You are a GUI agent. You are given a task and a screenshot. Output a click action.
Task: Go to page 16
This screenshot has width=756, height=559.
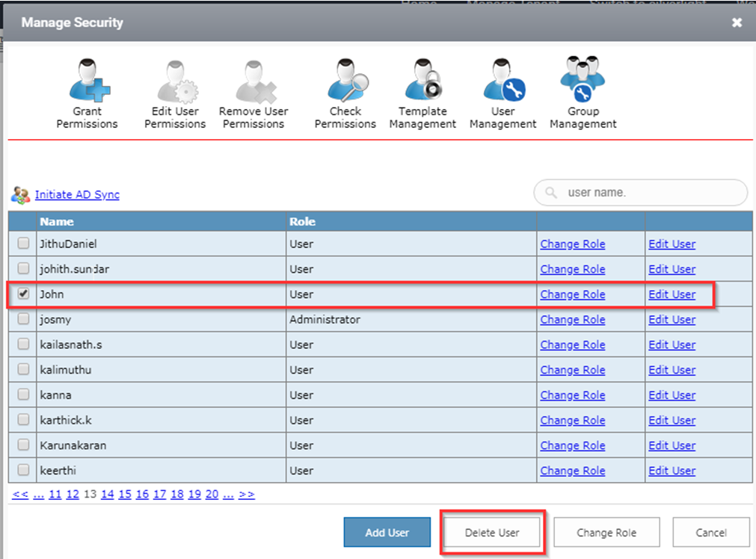coord(142,495)
